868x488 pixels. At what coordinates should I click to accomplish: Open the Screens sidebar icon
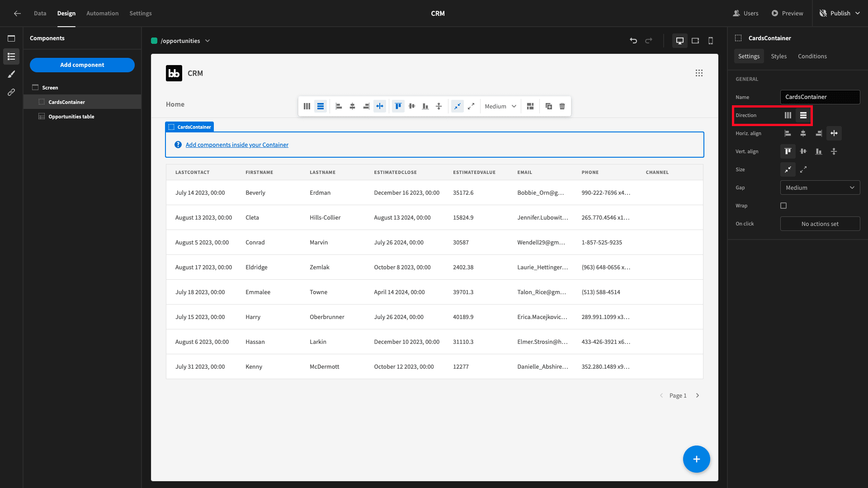pos(11,38)
